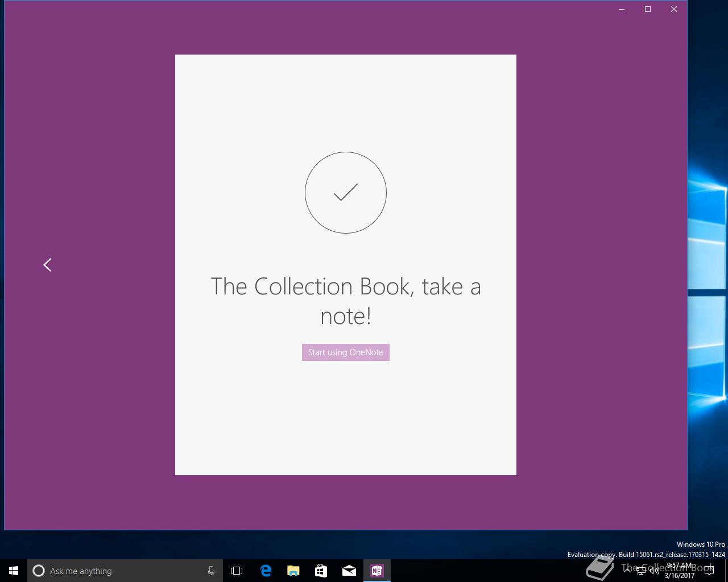Show hidden system tray icons
This screenshot has width=728, height=582.
coord(627,571)
